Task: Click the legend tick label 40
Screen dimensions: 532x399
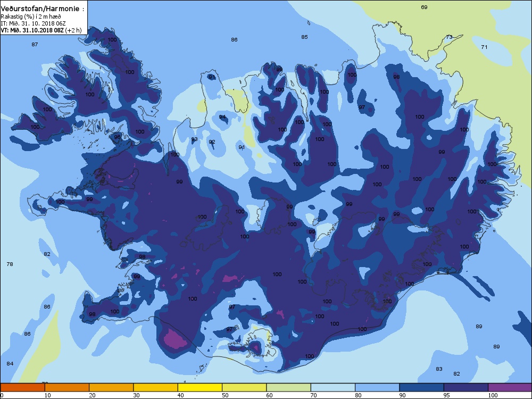Action: 181,395
